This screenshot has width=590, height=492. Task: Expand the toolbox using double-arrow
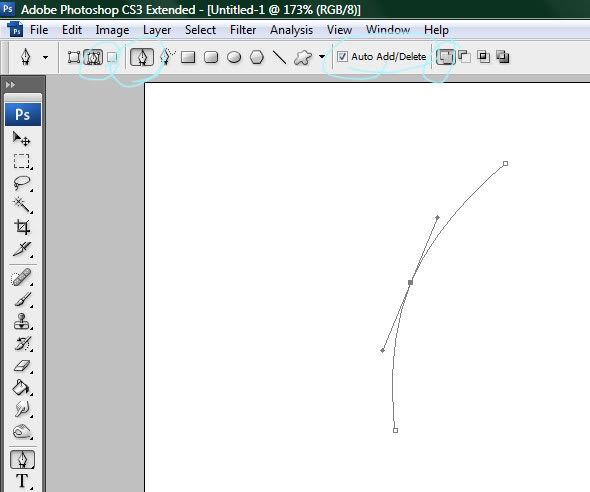[x=11, y=85]
